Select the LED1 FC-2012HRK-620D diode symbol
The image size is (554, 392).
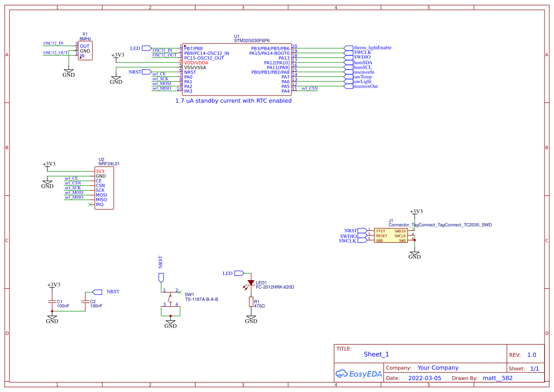tap(250, 283)
